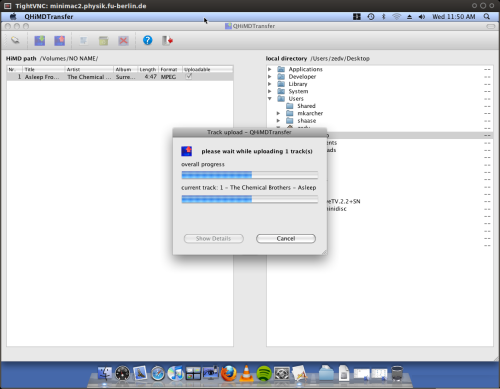Launch Firefox from the dock
500x389 pixels.
228,373
